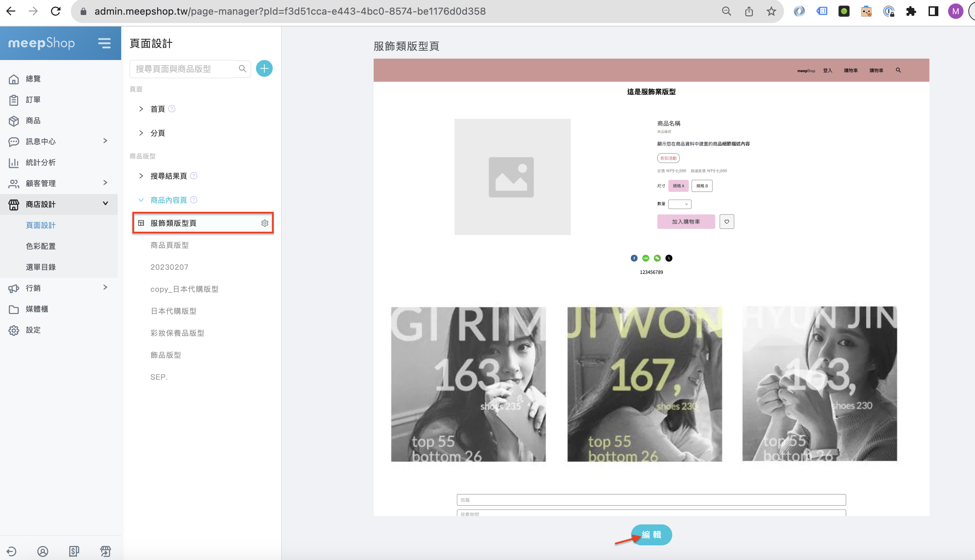Expand the 分頁 tree item
Screen dimensions: 975x560
point(141,133)
